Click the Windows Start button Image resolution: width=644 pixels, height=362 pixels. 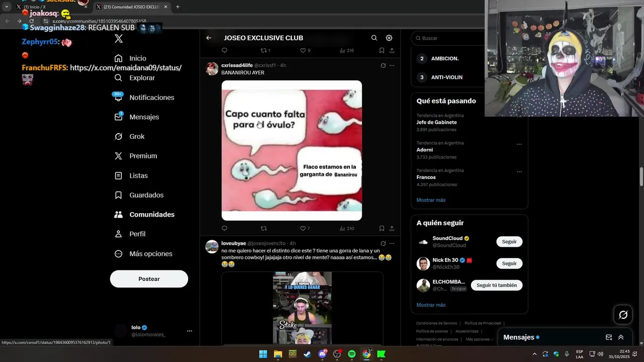(263, 354)
